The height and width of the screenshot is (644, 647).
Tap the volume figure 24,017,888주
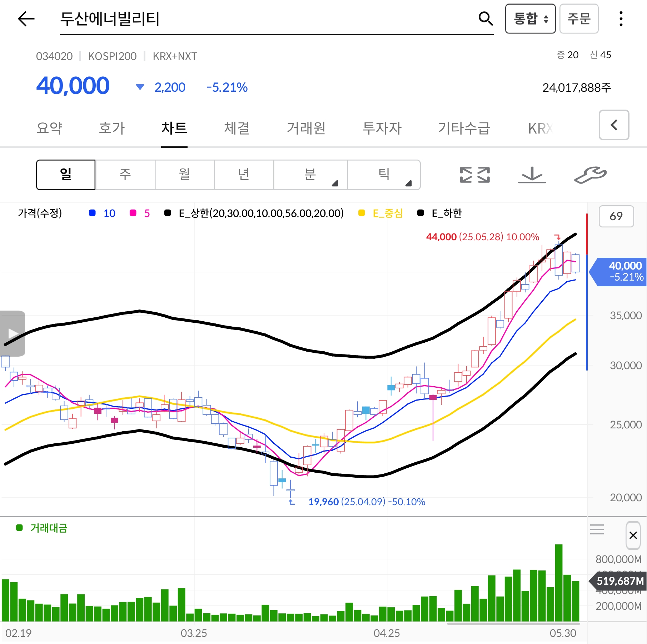point(577,87)
